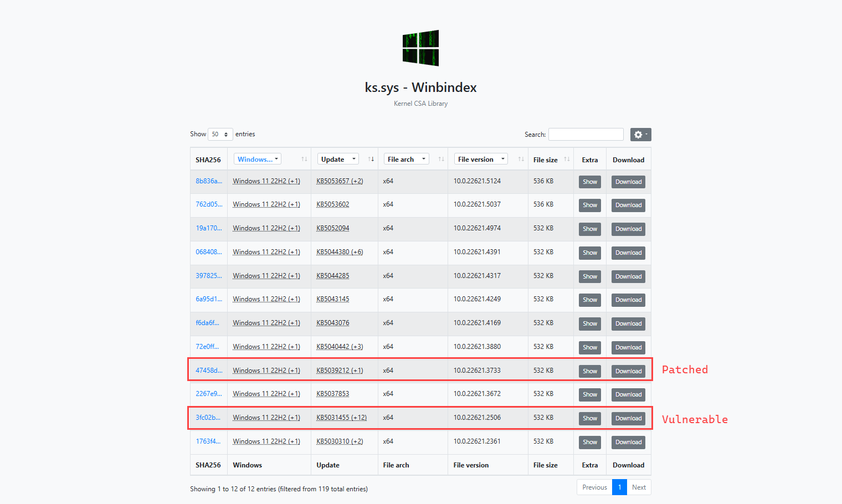Open hash link 6a95d1...

click(x=209, y=299)
